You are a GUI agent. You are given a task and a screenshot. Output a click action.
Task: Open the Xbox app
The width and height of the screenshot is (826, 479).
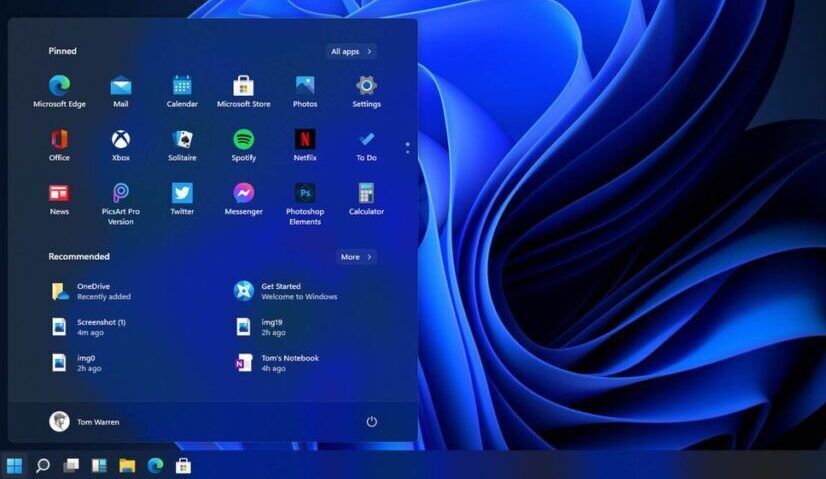click(x=121, y=145)
